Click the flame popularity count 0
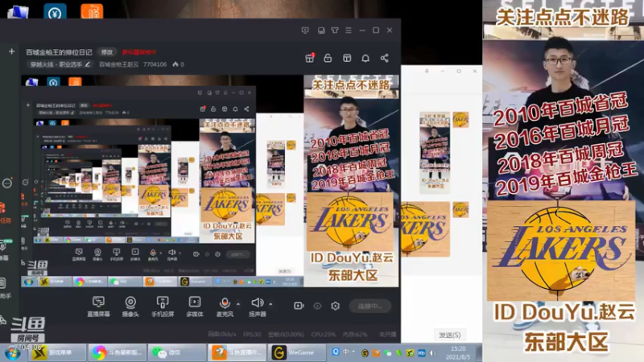Image resolution: width=644 pixels, height=362 pixels. click(178, 64)
